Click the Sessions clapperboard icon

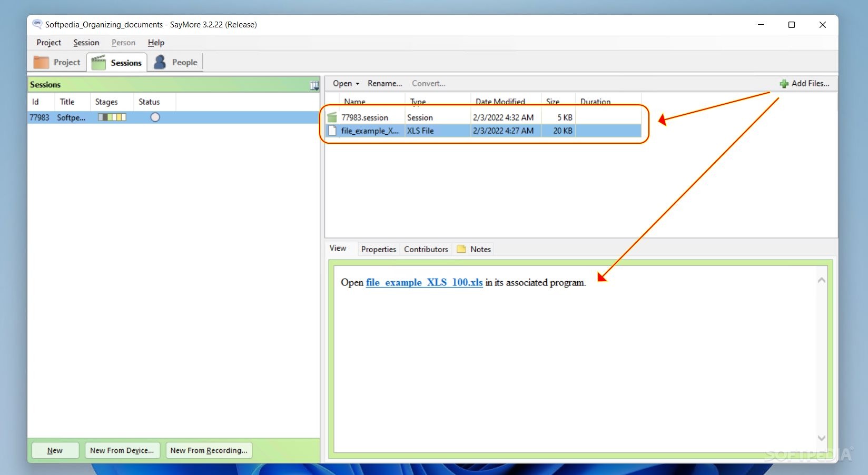pyautogui.click(x=98, y=63)
